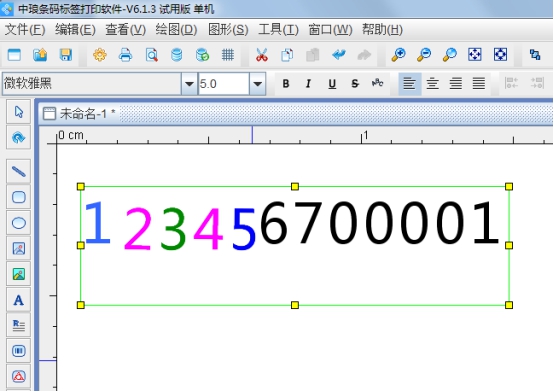Select the rounded rectangle tool
Image resolution: width=554 pixels, height=392 pixels.
tap(18, 197)
